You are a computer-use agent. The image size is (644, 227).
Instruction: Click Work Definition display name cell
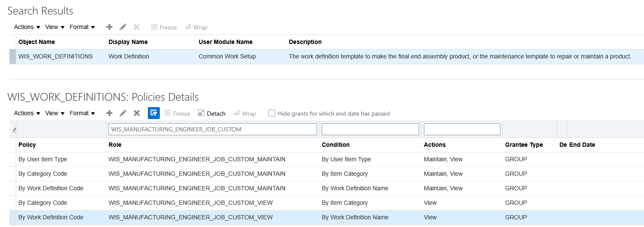[x=129, y=56]
